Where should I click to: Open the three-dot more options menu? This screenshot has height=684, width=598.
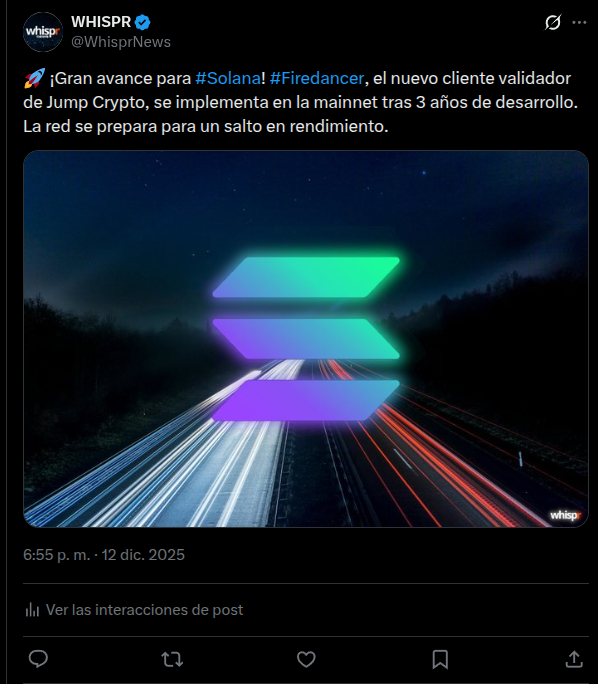point(579,22)
